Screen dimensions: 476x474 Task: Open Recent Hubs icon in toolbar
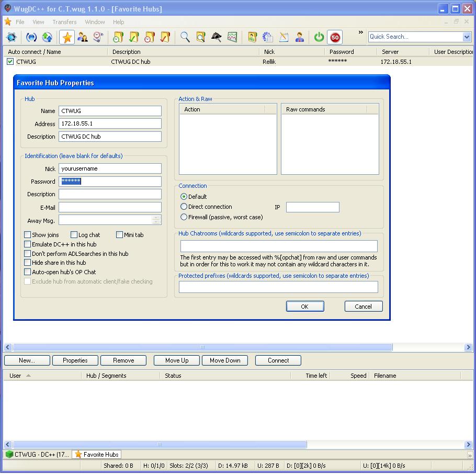tap(98, 37)
